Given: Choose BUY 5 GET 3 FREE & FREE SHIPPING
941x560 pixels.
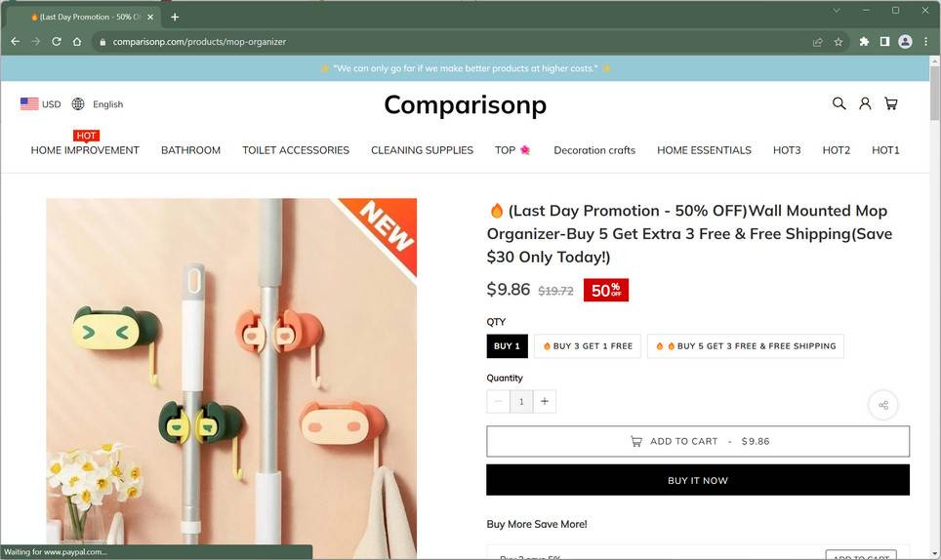Looking at the screenshot, I should [x=746, y=346].
